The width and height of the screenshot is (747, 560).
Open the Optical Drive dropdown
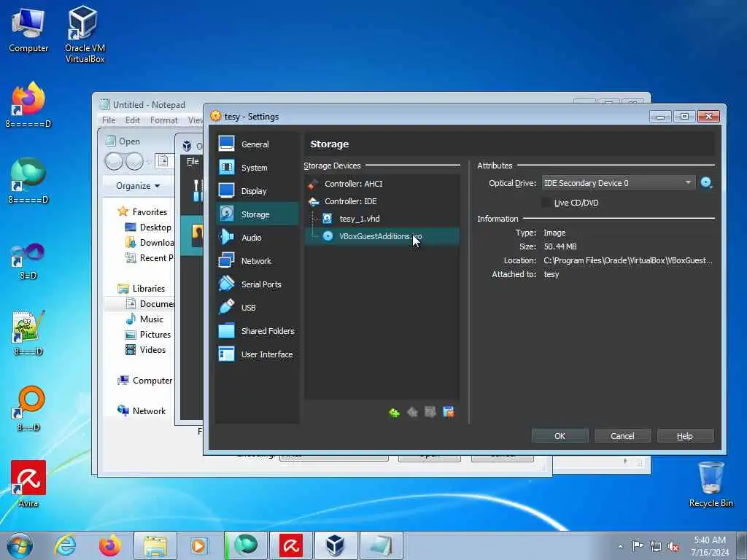coord(619,183)
